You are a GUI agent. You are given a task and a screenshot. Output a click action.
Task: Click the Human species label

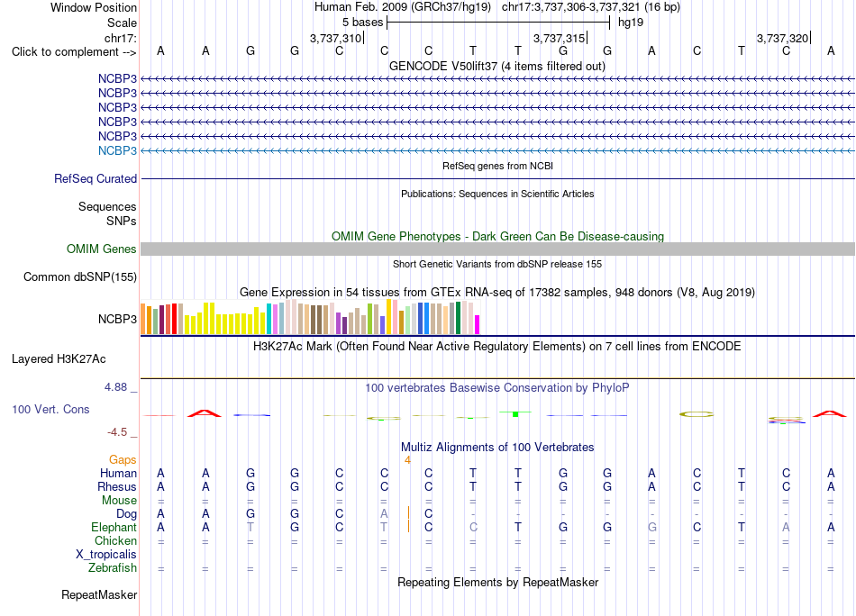118,473
